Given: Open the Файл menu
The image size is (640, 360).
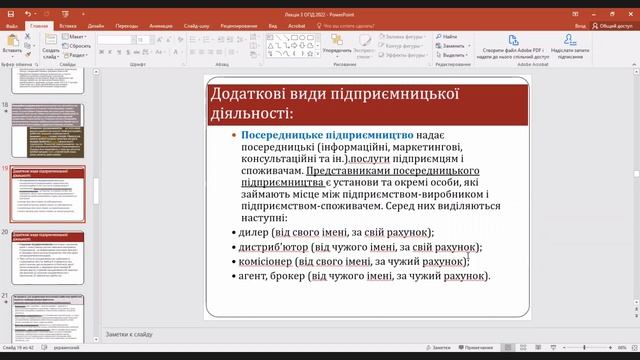Looking at the screenshot, I should (12, 26).
